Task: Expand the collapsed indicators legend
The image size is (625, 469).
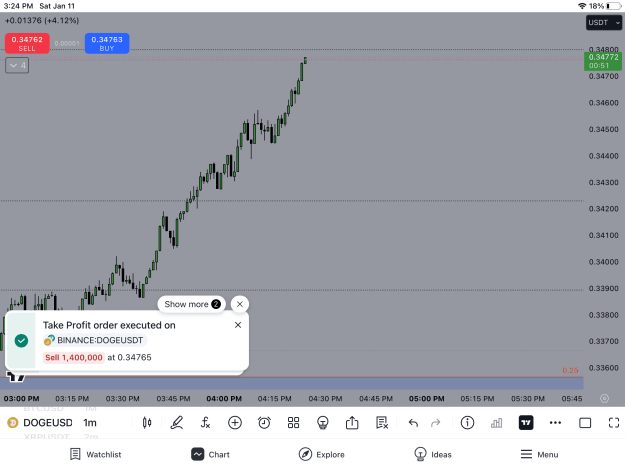Action: pos(17,65)
